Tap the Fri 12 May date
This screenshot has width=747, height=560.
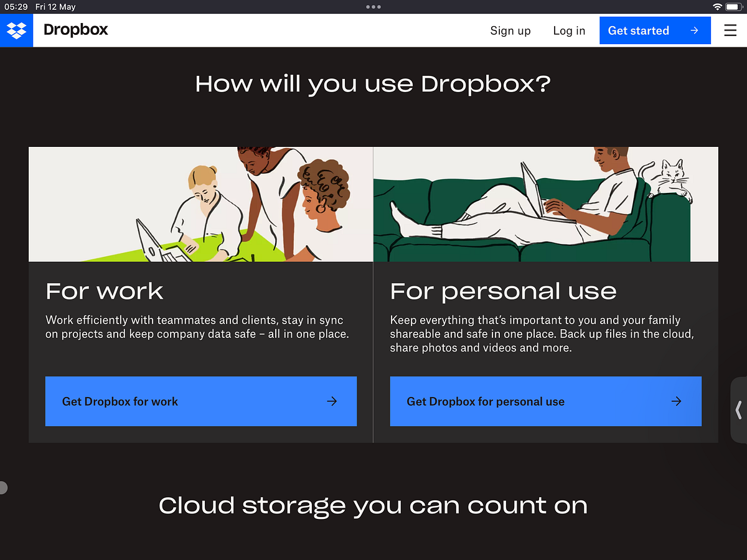coord(55,6)
